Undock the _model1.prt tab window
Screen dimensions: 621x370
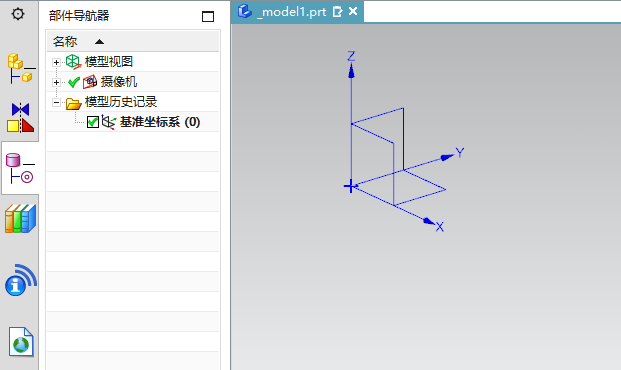point(337,12)
